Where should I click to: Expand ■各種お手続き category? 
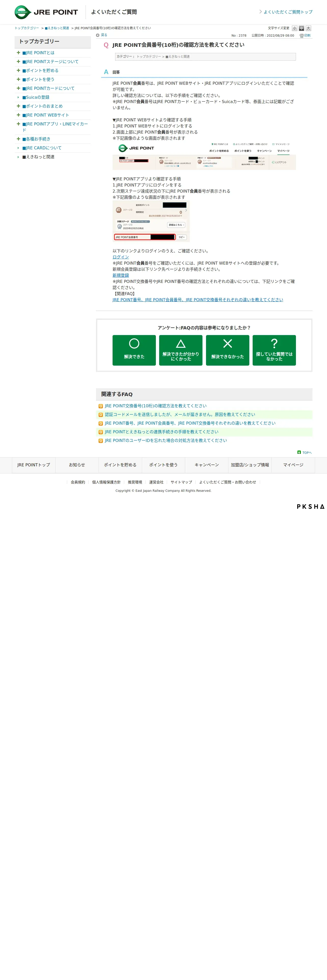18,139
